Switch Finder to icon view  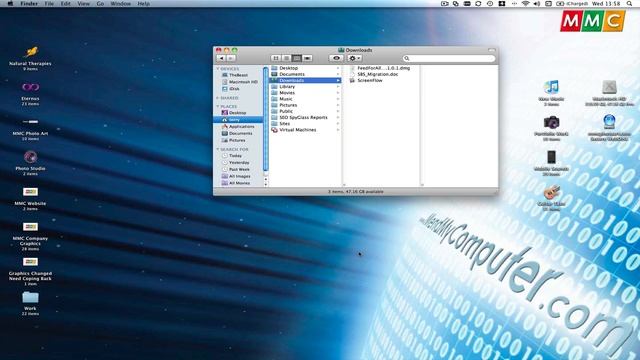(276, 58)
